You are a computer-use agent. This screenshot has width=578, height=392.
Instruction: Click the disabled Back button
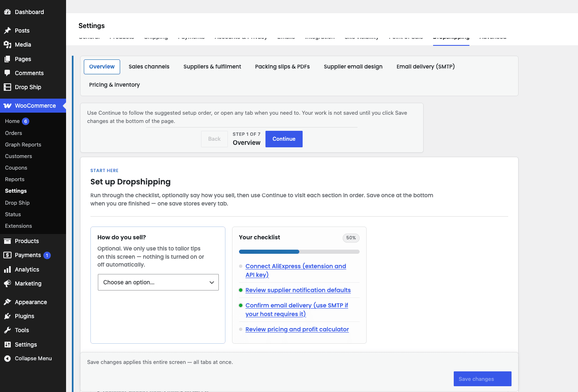click(x=214, y=139)
